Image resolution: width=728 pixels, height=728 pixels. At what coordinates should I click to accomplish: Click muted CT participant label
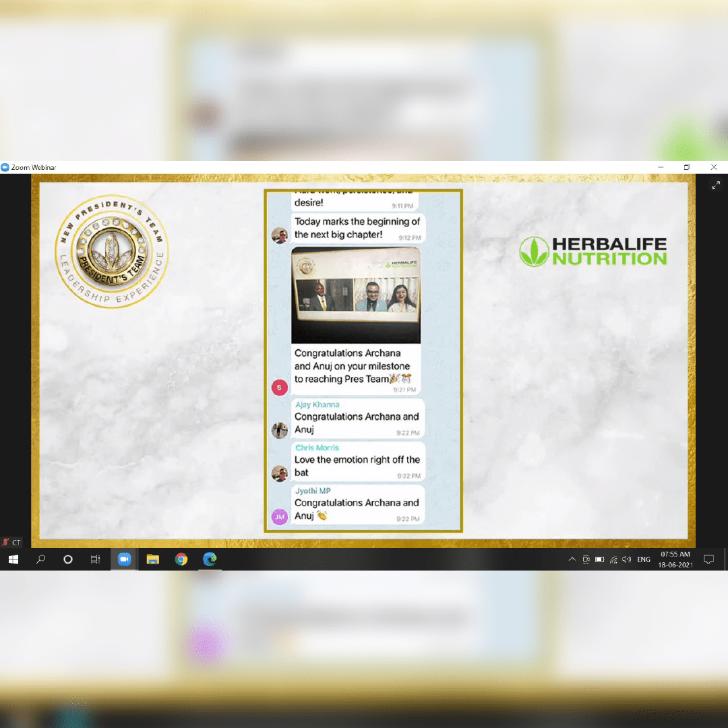pyautogui.click(x=11, y=542)
